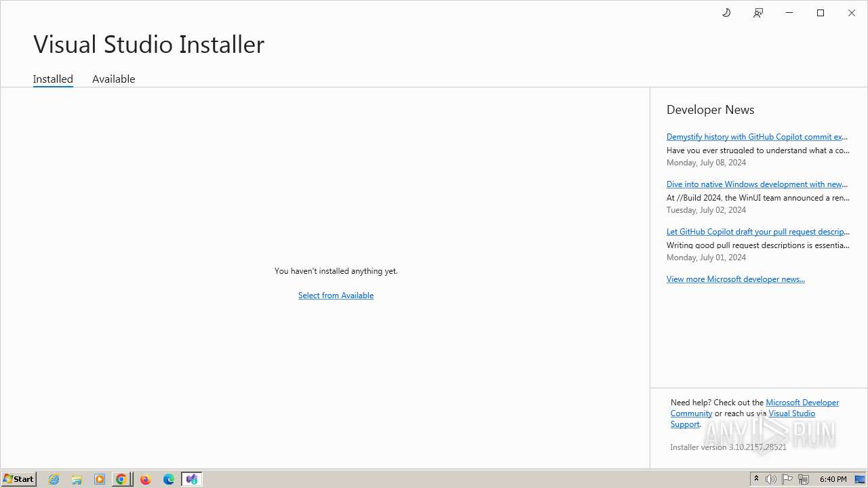
Task: Launch Firefox from taskbar
Action: 145,479
